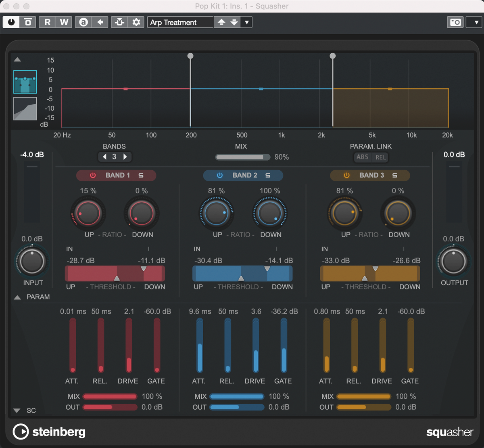Click Band 1 DRIVE slider
Viewport: 484px width, 448px height.
click(129, 345)
